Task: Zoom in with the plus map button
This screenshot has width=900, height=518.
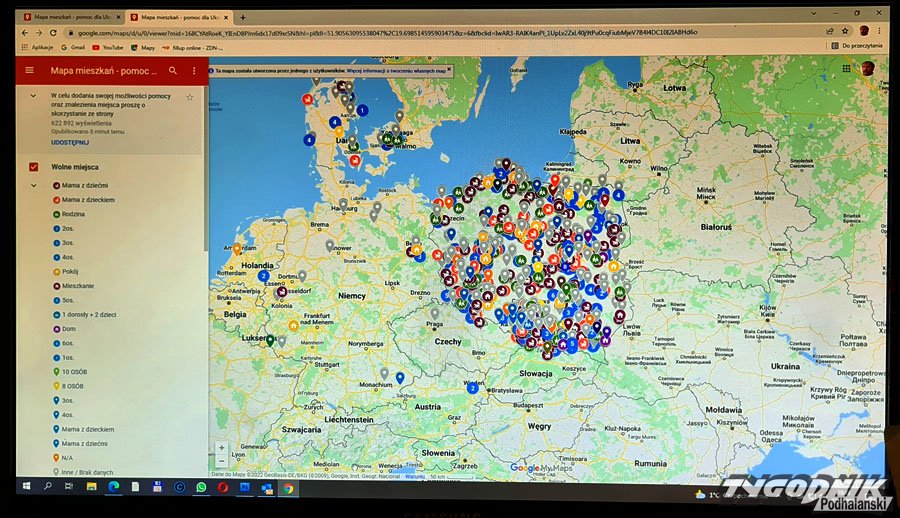Action: [x=221, y=448]
